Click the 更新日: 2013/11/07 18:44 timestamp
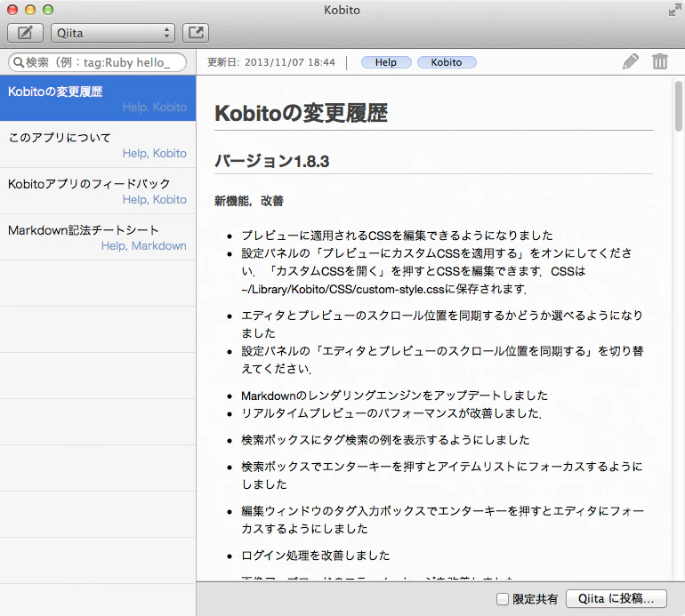The width and height of the screenshot is (685, 616). pos(270,62)
